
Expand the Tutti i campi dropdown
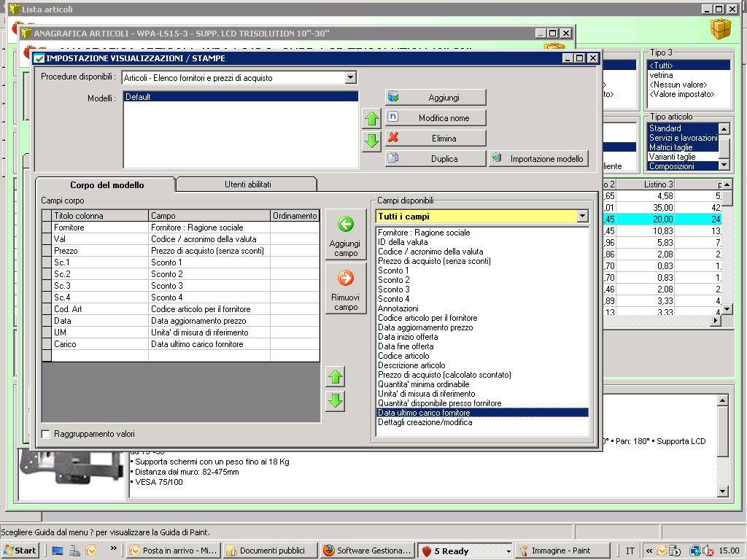point(582,216)
